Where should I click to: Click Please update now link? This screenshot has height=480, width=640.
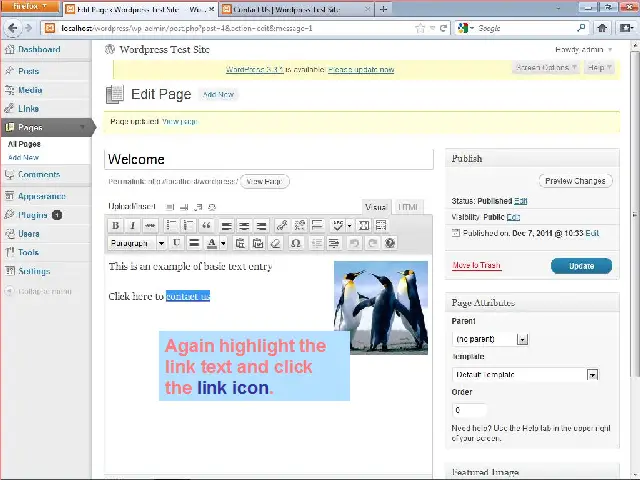pos(361,69)
